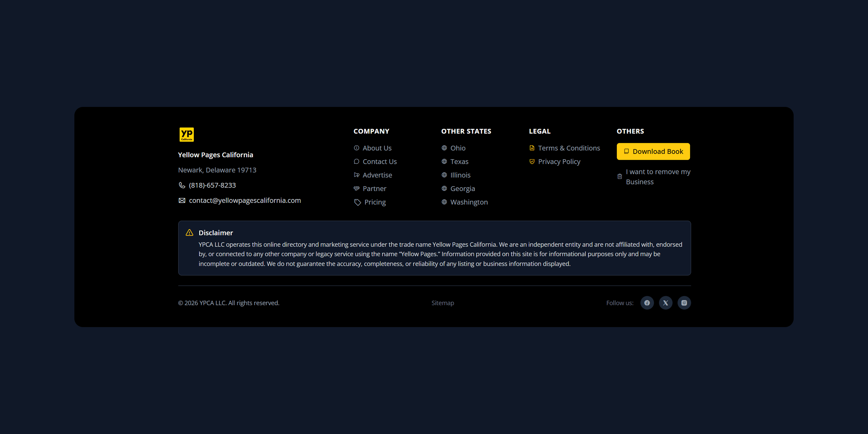Click the trash icon beside remove my Business

click(619, 176)
